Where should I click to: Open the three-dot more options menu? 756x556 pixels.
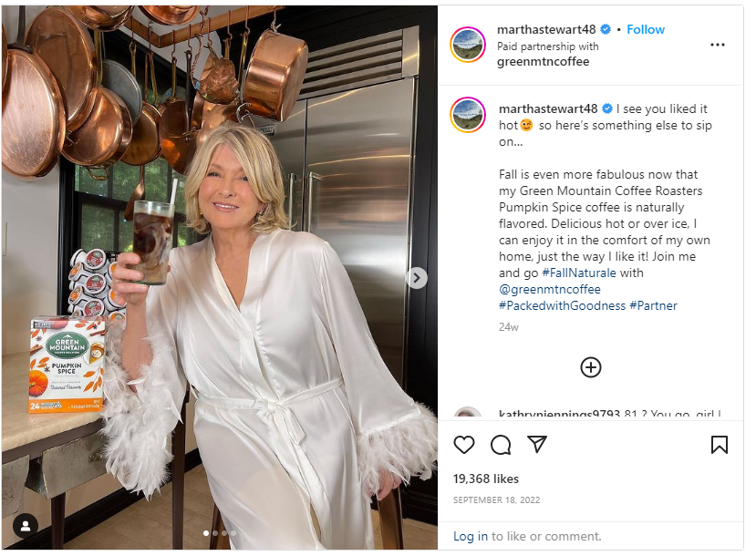718,45
